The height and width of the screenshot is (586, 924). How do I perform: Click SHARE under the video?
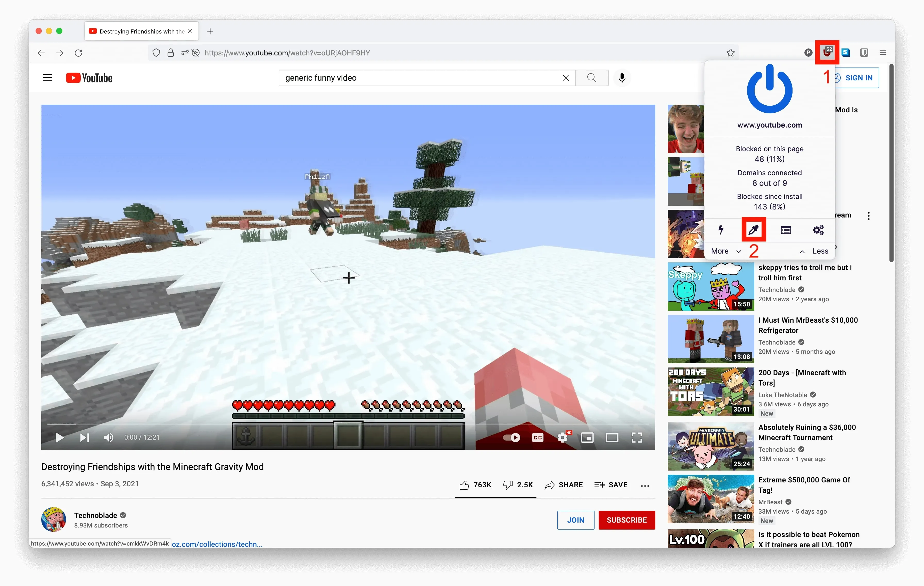pyautogui.click(x=564, y=485)
